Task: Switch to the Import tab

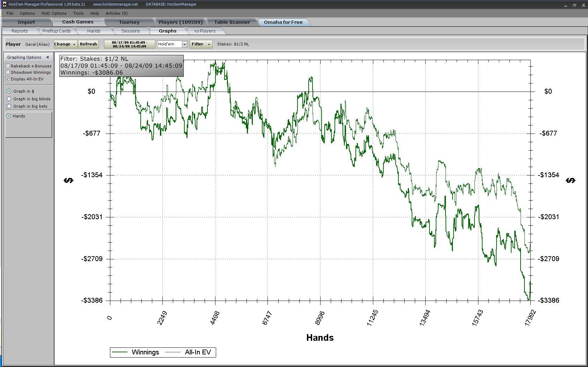Action: click(x=27, y=22)
